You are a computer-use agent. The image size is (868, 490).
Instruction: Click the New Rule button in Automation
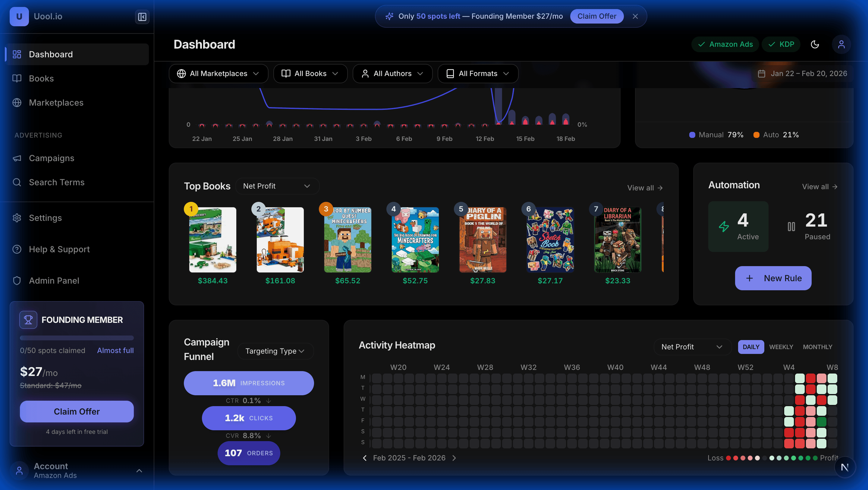(x=773, y=278)
